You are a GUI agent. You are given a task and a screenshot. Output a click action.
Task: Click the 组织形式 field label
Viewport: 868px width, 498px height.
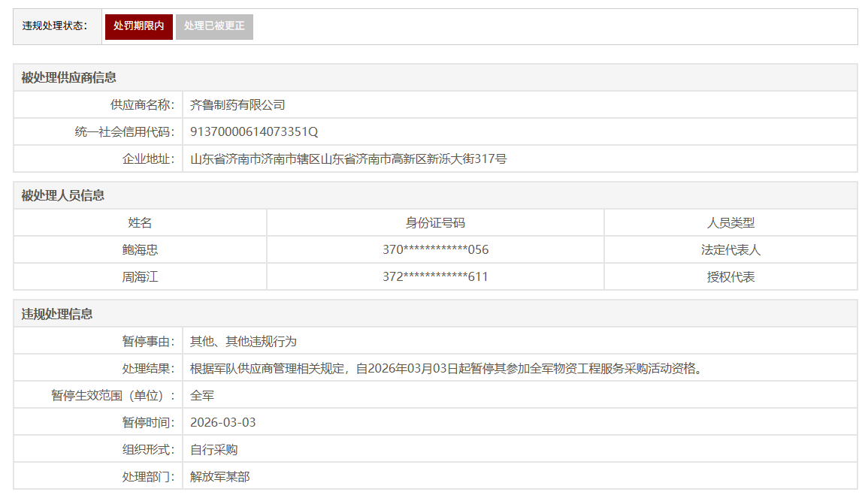coord(148,450)
